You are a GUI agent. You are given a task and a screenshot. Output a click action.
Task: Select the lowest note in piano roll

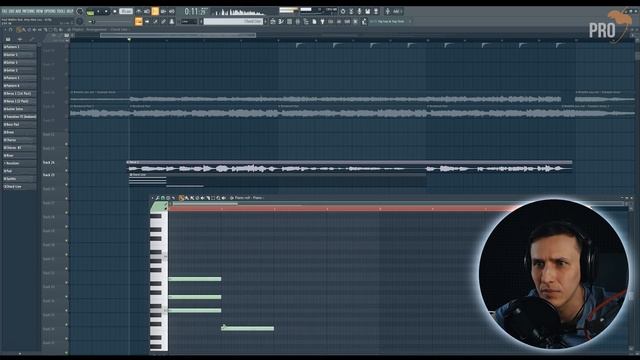[x=248, y=328]
